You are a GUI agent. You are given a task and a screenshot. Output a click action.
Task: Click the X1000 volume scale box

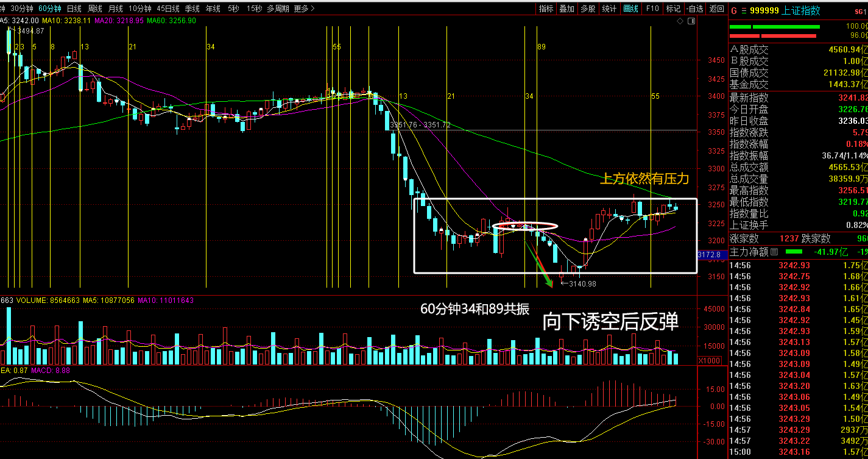709,361
